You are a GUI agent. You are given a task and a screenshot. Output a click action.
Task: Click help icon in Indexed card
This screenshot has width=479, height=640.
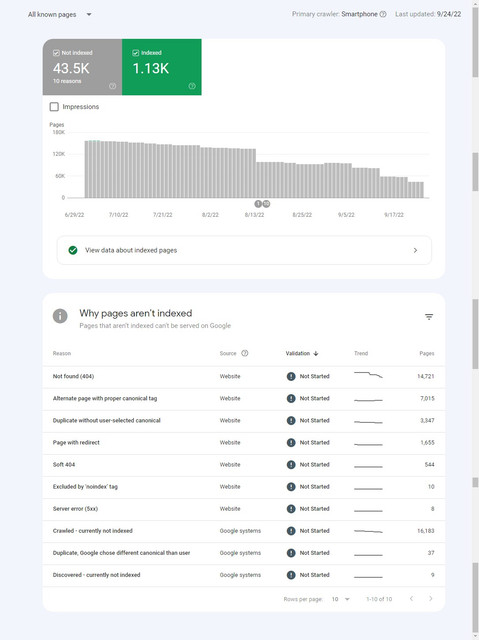point(192,86)
